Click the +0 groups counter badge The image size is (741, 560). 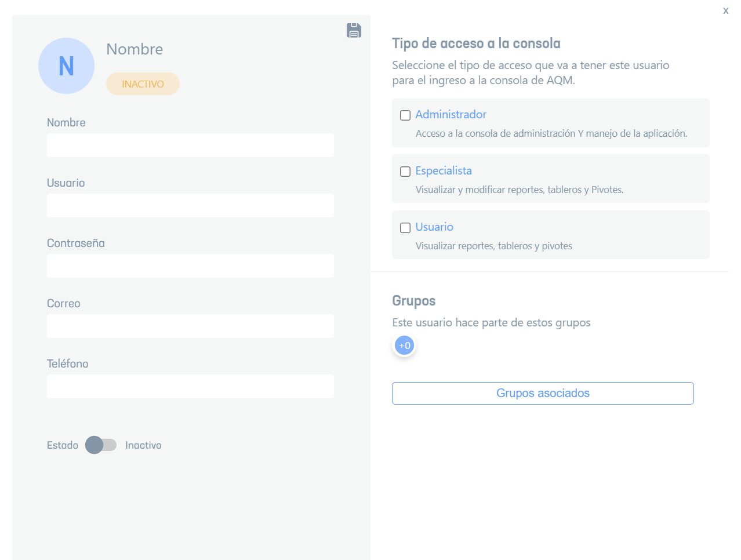point(404,346)
